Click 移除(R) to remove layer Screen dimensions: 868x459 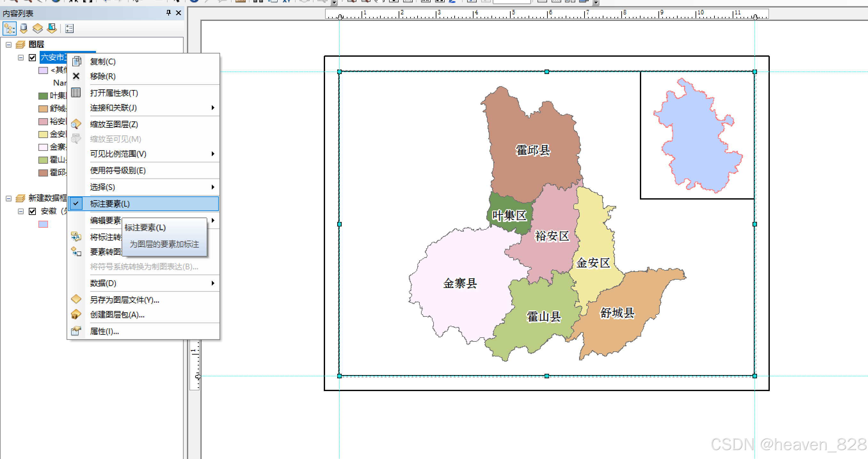tap(103, 76)
